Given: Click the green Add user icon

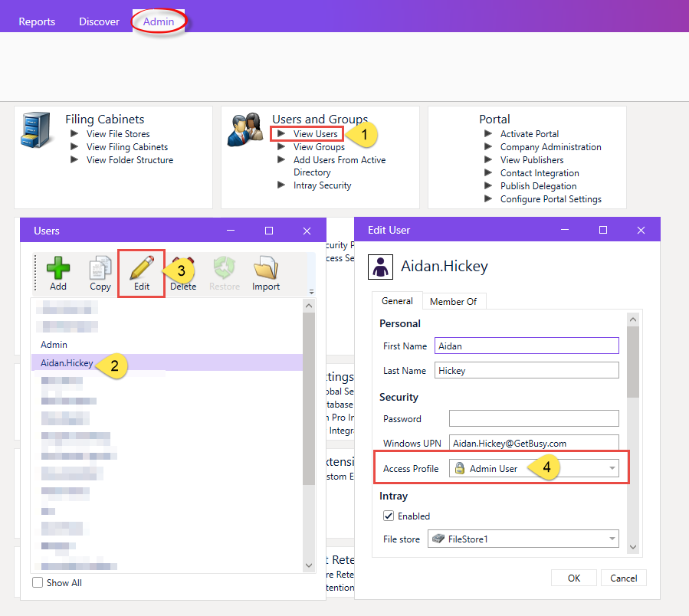Looking at the screenshot, I should (58, 268).
